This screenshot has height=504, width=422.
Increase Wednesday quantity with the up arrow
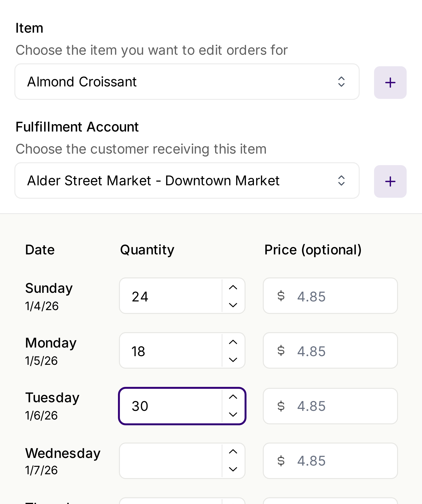[233, 451]
